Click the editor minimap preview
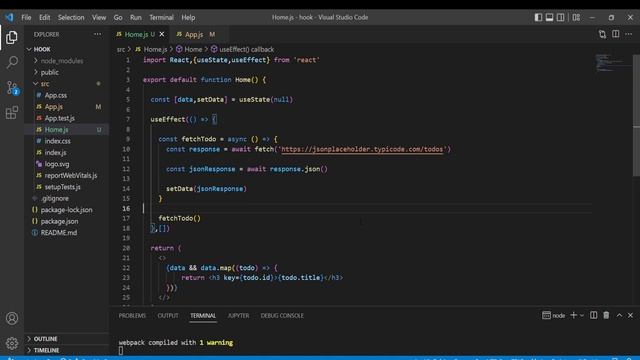Viewport: 640px width, 360px height. (612, 62)
